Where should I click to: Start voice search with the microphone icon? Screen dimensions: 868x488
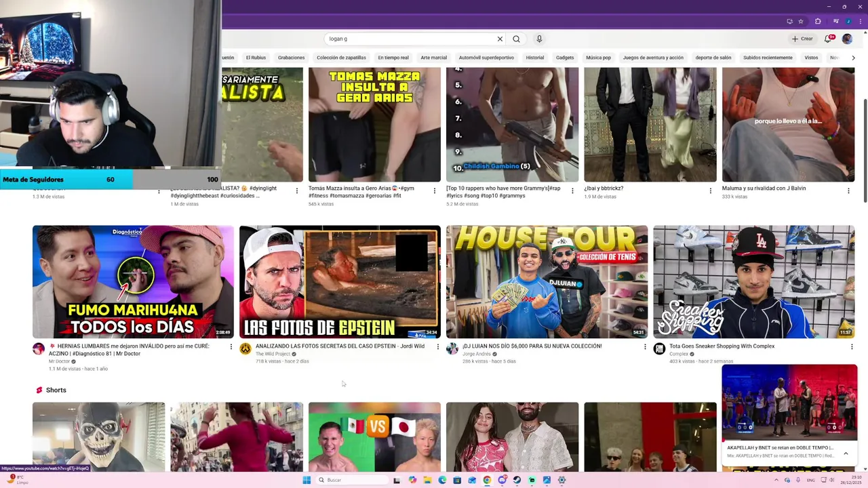pos(539,39)
